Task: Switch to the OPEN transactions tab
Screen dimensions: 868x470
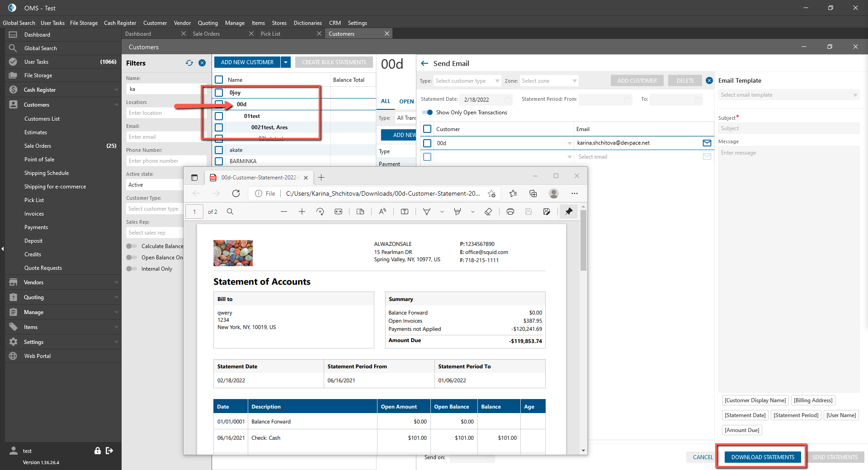Action: click(x=406, y=101)
